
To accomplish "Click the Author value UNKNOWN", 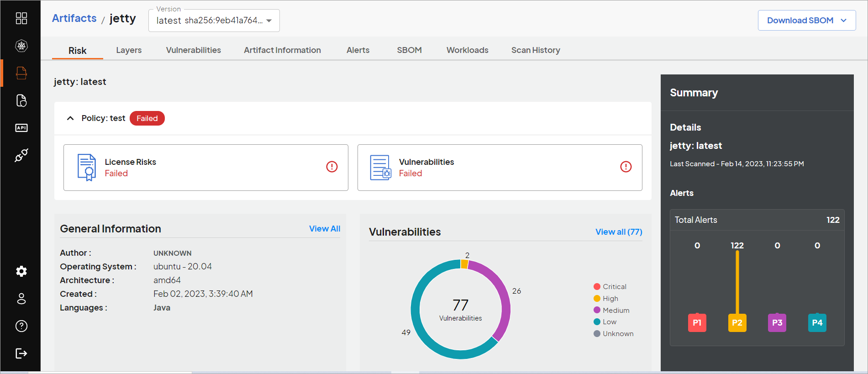I will point(173,253).
